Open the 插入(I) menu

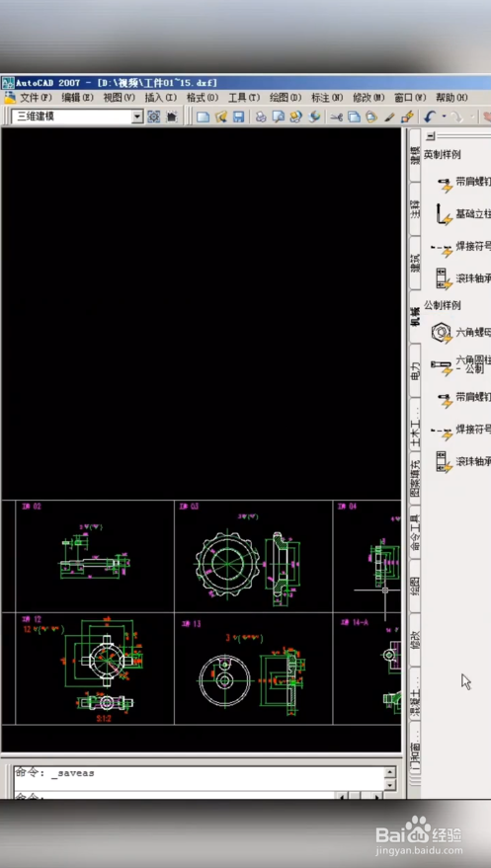(x=160, y=98)
